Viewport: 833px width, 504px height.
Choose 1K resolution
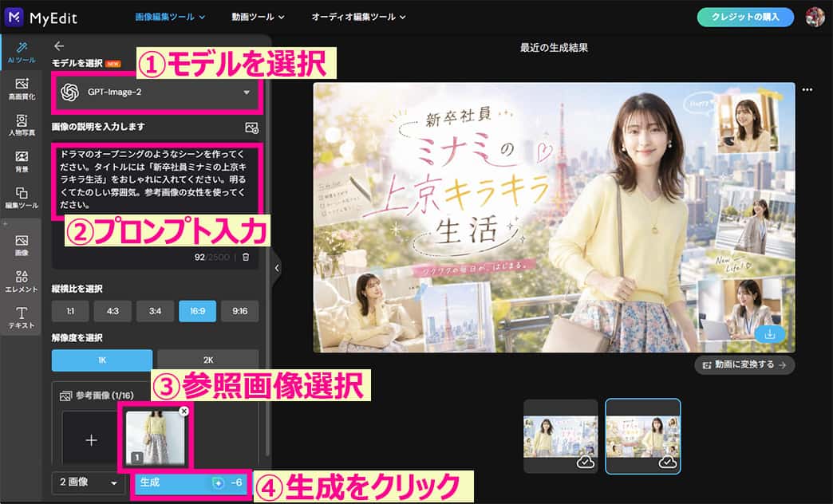point(102,360)
